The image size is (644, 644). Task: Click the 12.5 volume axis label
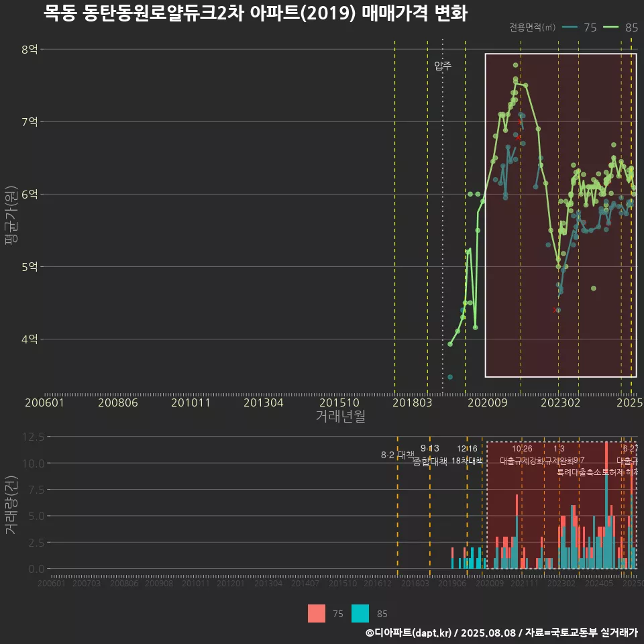click(34, 437)
